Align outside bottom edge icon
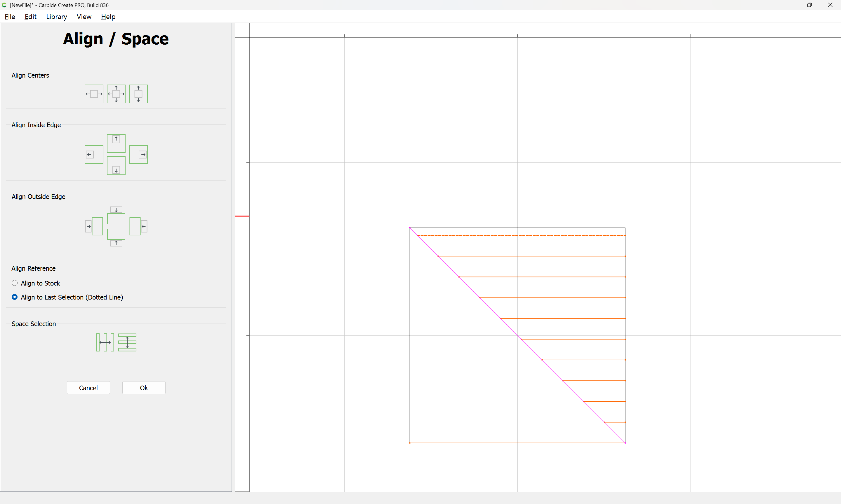841x504 pixels. (x=116, y=237)
